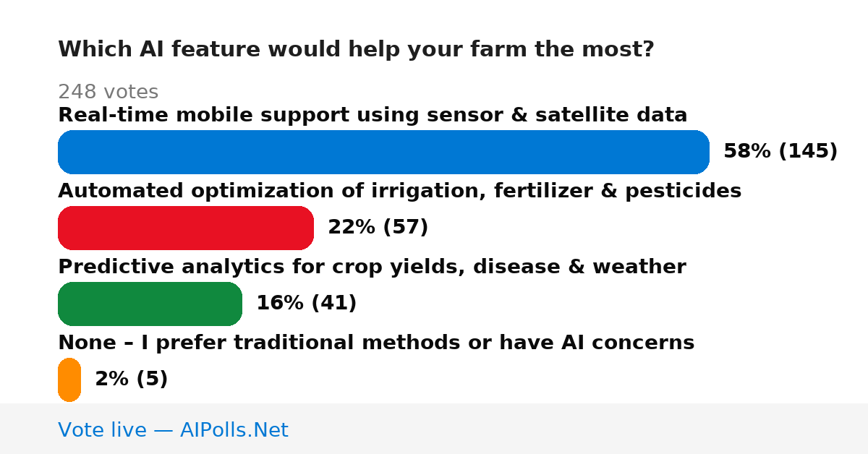Click the 58% (145) result label
This screenshot has height=454, width=868.
(780, 151)
